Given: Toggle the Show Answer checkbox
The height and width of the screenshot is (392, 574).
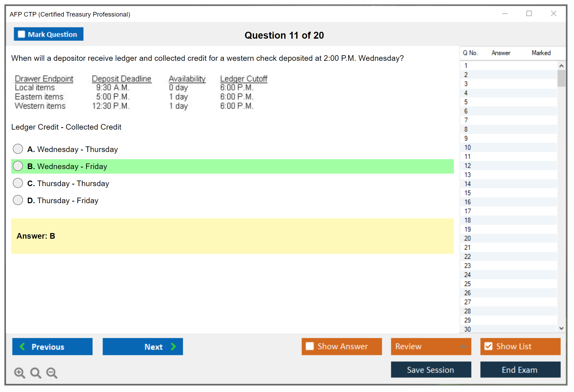Looking at the screenshot, I should 310,346.
